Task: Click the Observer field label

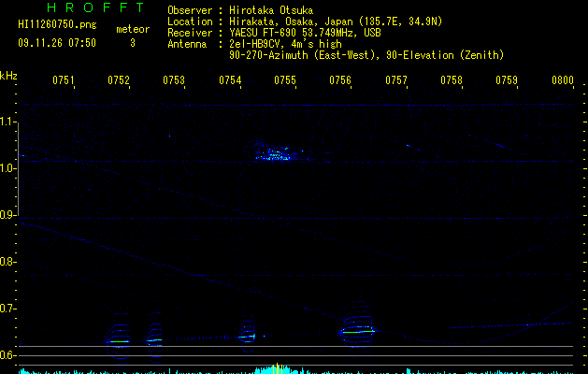Action: coord(190,10)
